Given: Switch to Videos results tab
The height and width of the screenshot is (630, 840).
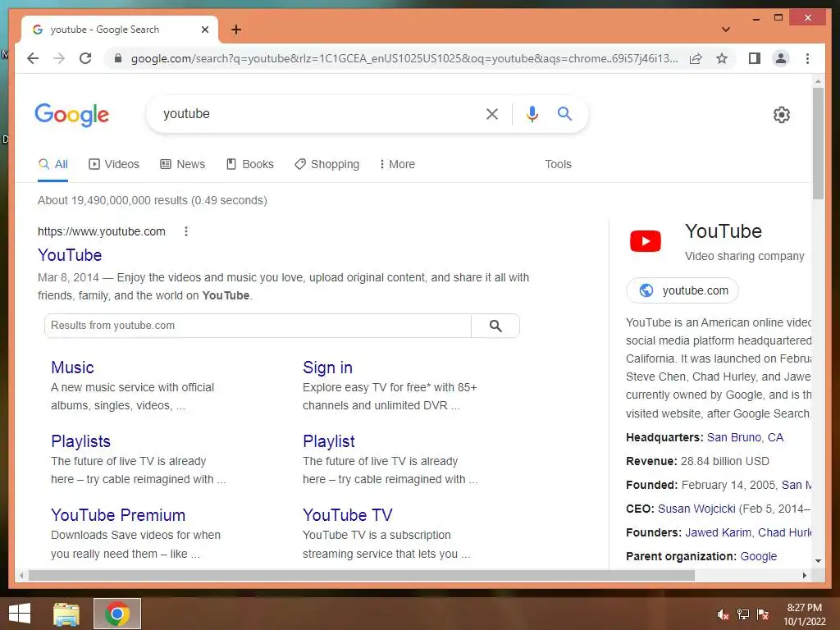Looking at the screenshot, I should click(113, 164).
